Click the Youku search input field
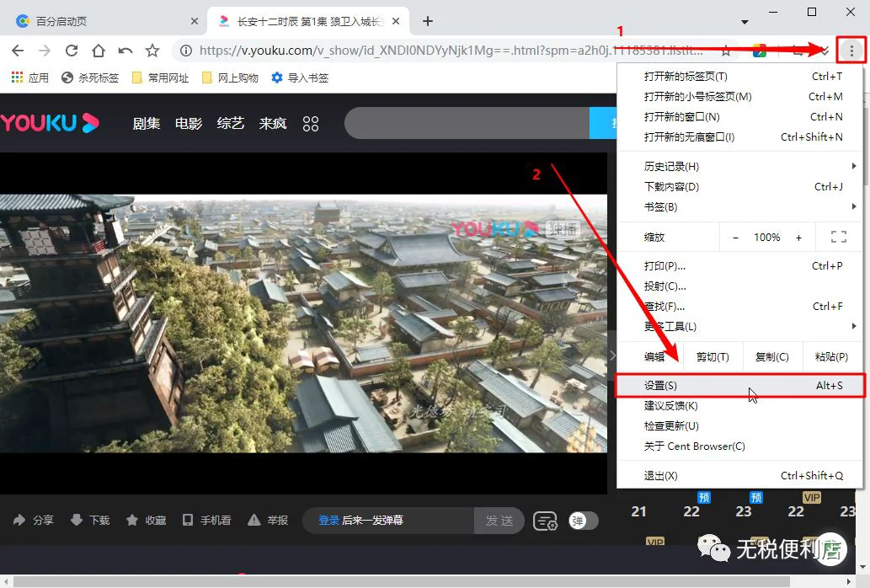This screenshot has height=588, width=870. point(467,123)
